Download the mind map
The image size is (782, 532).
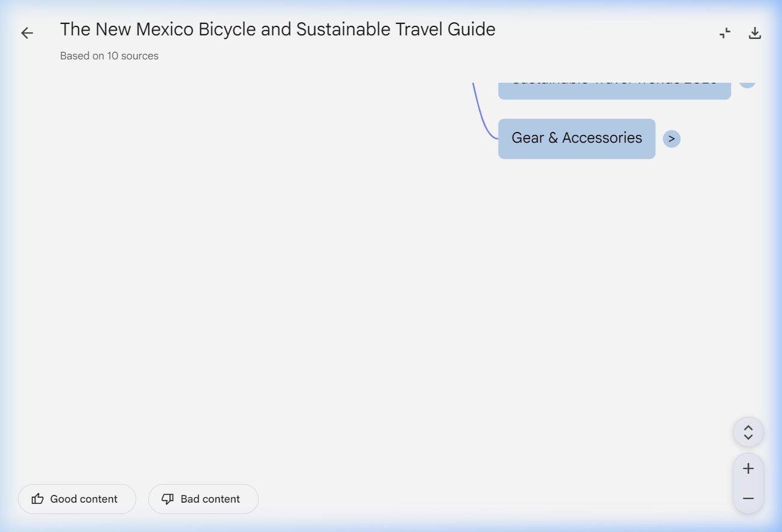coord(755,33)
